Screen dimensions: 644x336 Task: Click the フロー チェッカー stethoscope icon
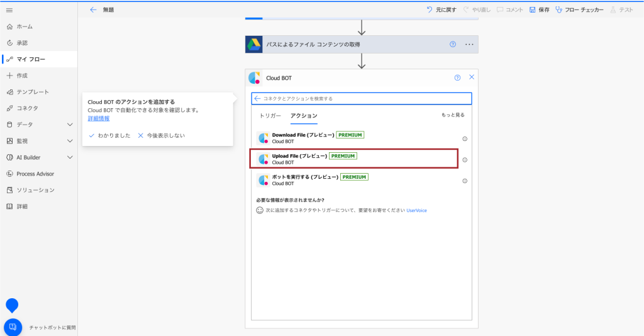tap(558, 9)
